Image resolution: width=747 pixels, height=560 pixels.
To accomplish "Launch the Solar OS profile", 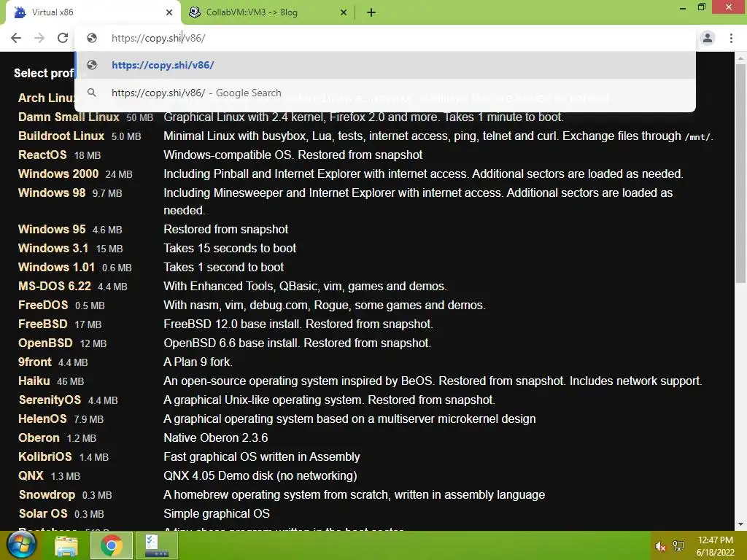I will (43, 514).
